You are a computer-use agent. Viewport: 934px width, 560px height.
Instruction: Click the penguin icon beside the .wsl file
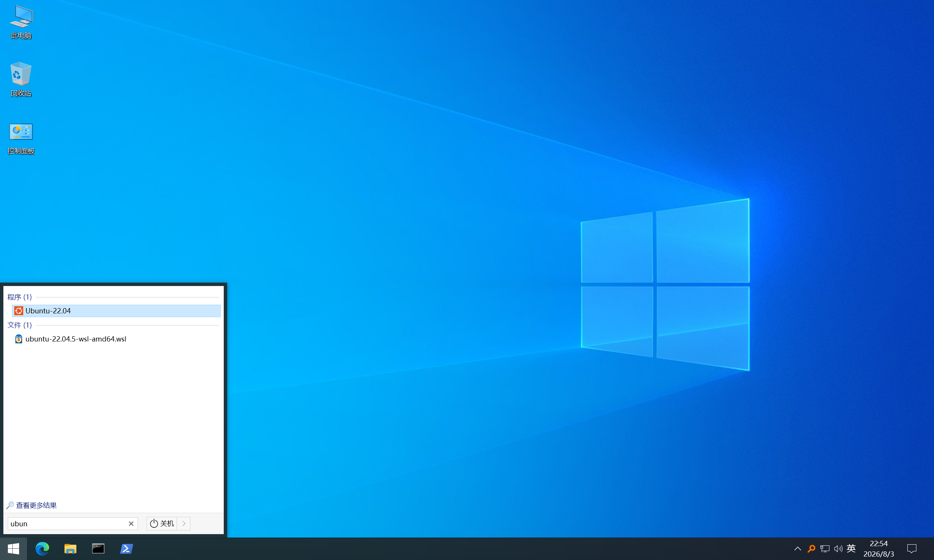[18, 339]
